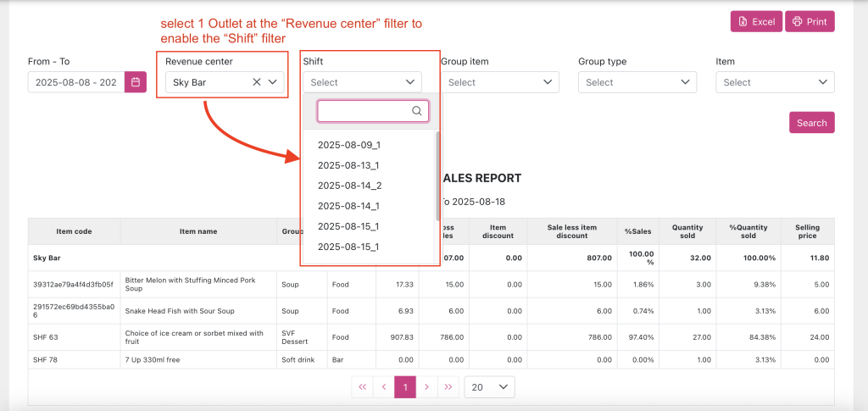This screenshot has height=411, width=868.
Task: Select shift 2025-08-09_1 from the list
Action: click(x=348, y=145)
